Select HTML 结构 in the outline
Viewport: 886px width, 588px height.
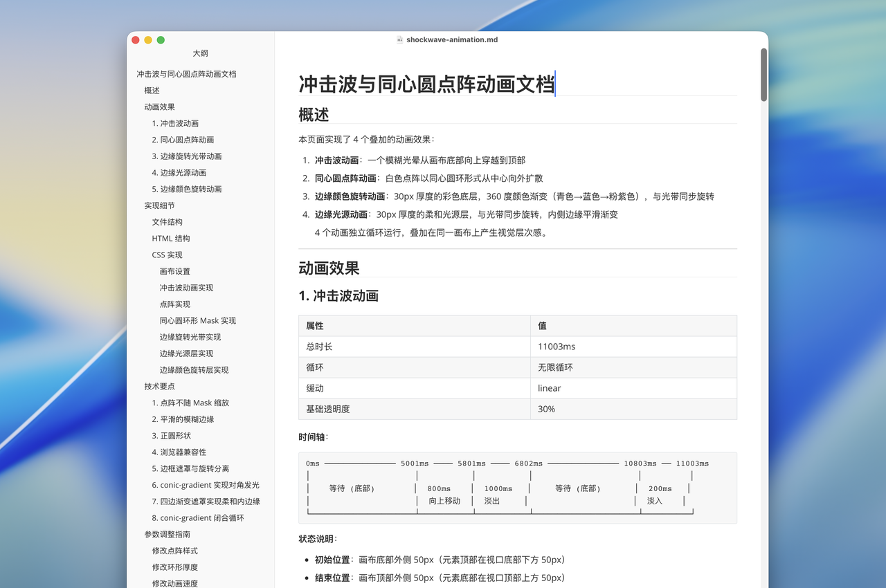[x=171, y=239]
